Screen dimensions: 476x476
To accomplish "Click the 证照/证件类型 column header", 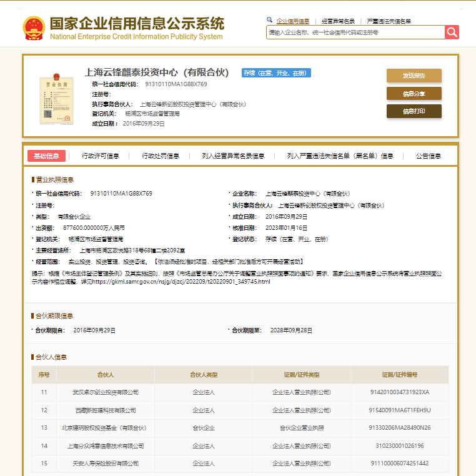I will 302,375.
